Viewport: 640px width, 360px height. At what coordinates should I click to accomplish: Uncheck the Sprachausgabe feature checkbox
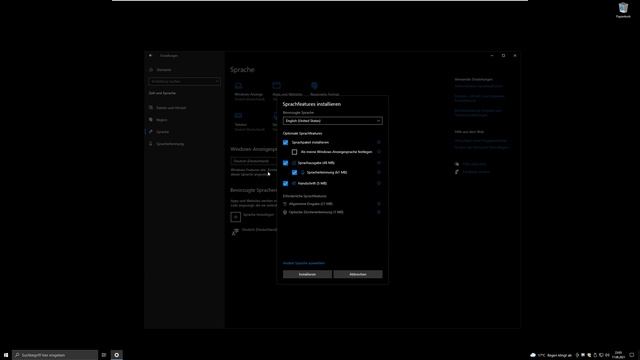[285, 163]
